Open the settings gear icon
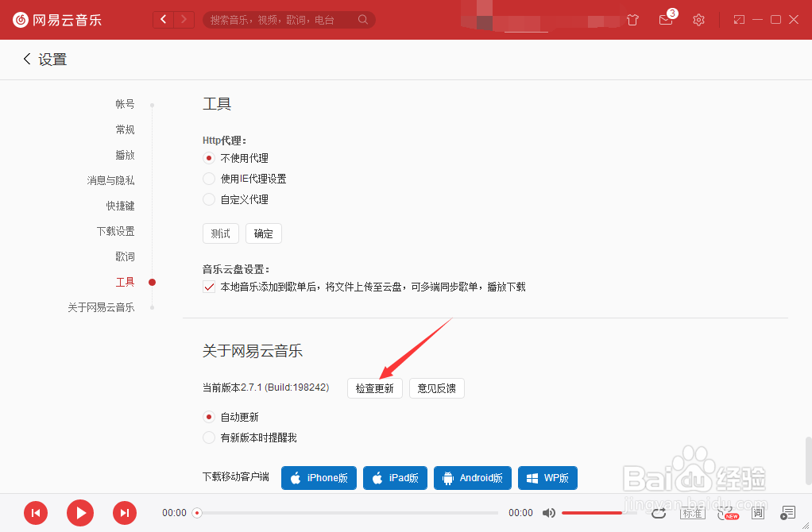The width and height of the screenshot is (812, 532). tap(698, 20)
